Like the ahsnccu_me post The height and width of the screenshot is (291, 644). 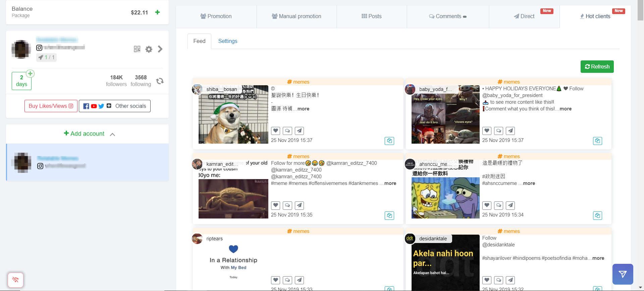tap(487, 205)
